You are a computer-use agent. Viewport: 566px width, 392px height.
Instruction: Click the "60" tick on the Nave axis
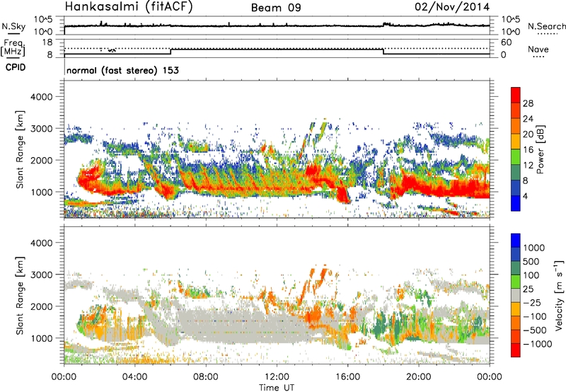pyautogui.click(x=506, y=42)
